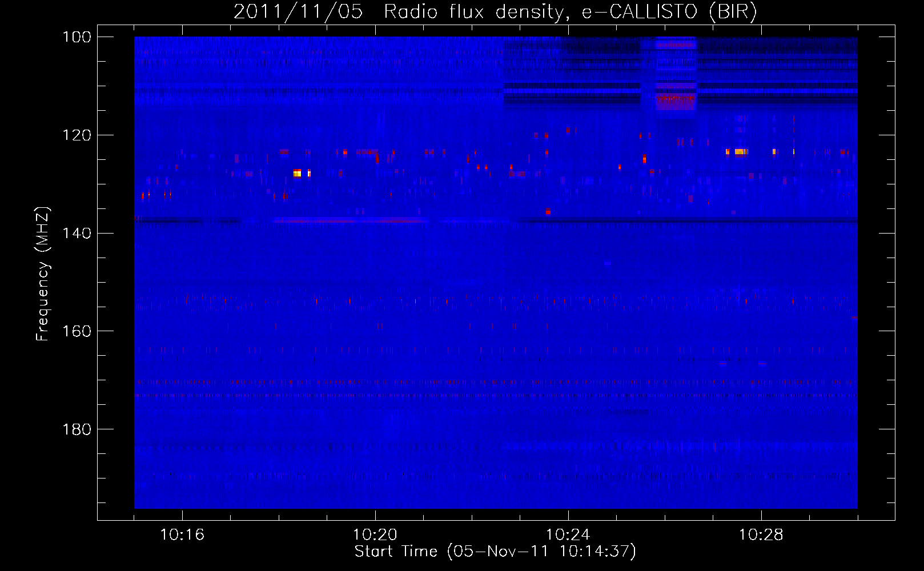Click the 100 frequency tick label
Viewport: 924px width, 571px height.
click(x=77, y=37)
